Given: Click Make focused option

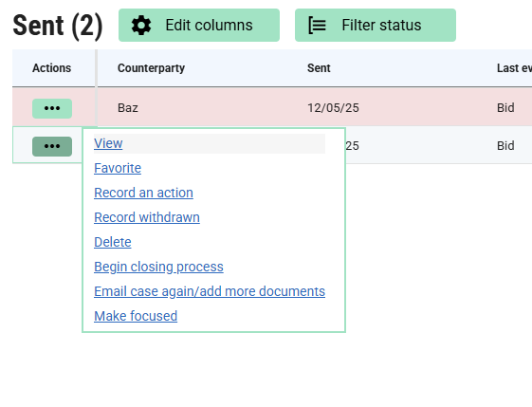Looking at the screenshot, I should (136, 316).
